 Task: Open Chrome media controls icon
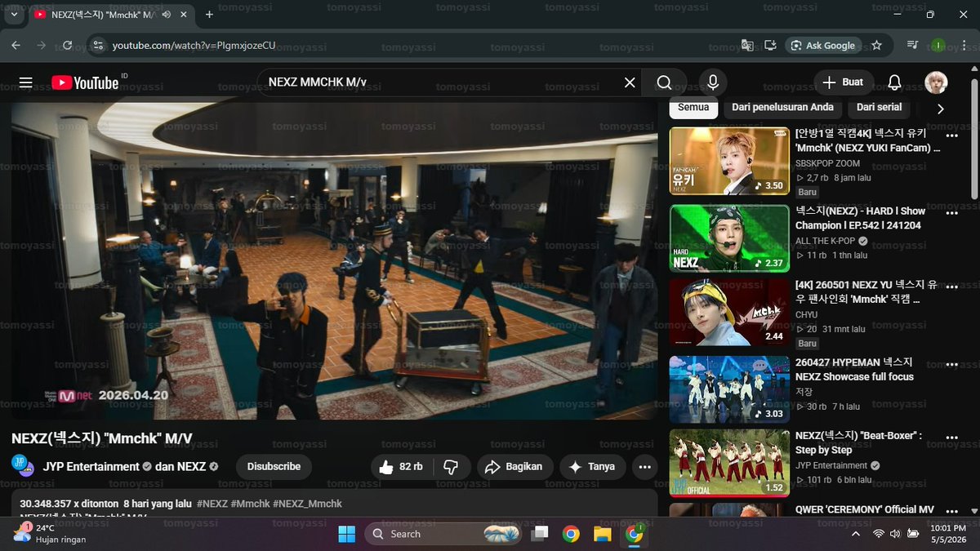point(913,46)
